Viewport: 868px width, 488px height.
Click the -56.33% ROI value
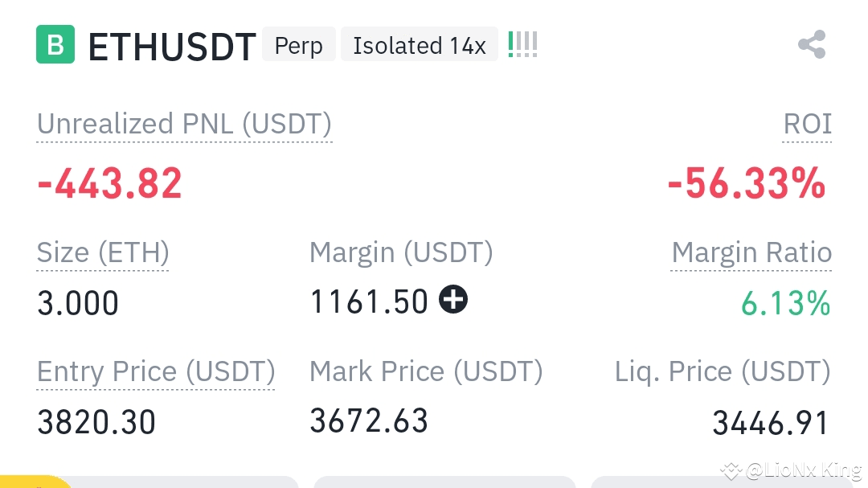point(746,183)
